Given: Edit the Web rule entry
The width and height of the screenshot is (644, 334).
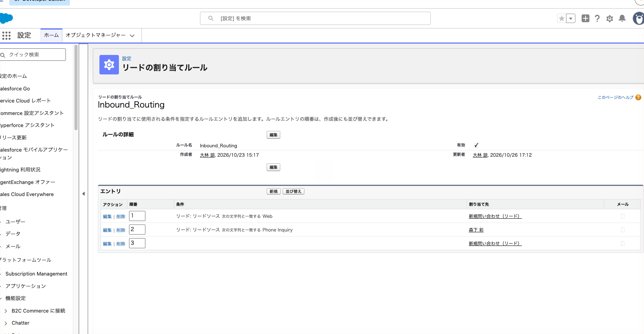Looking at the screenshot, I should click(107, 217).
